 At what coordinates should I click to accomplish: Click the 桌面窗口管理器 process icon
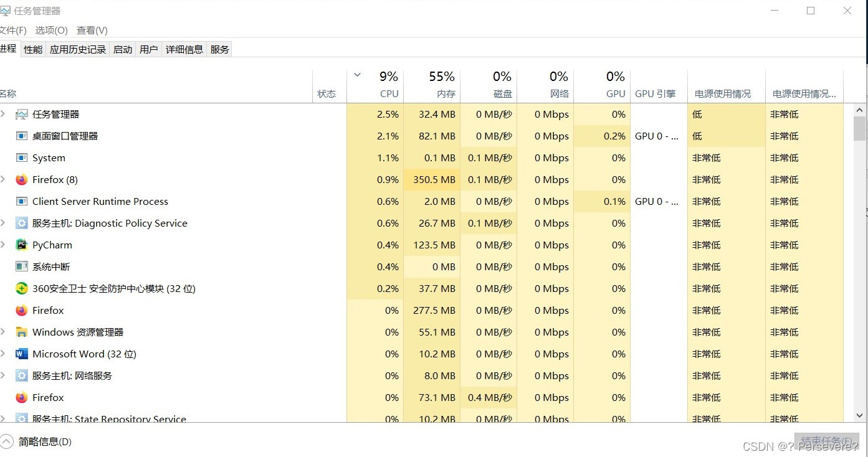coord(22,136)
